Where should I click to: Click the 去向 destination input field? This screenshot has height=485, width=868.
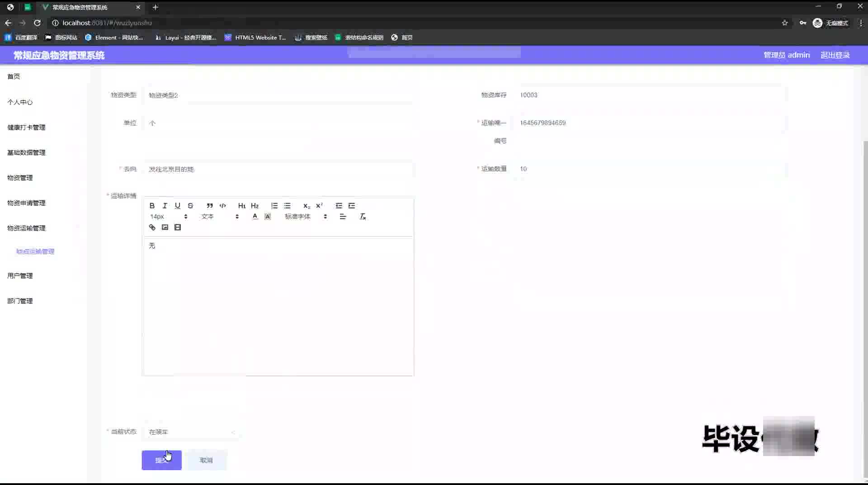(x=278, y=169)
